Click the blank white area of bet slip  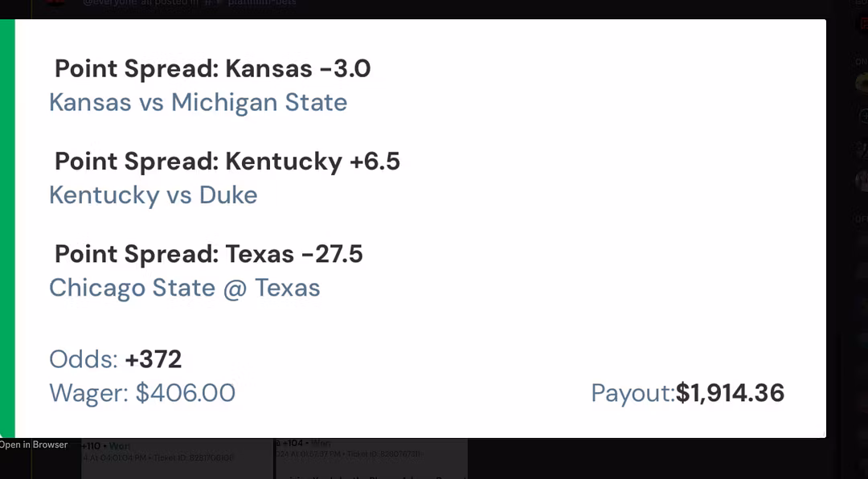coord(603,201)
